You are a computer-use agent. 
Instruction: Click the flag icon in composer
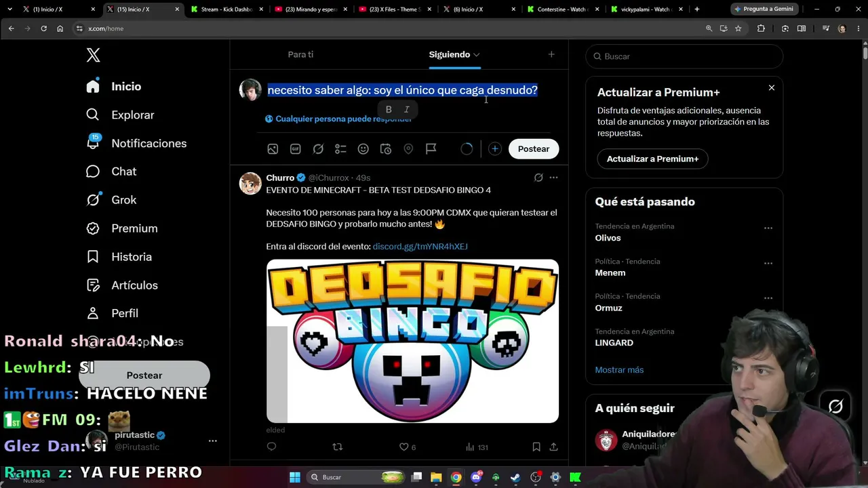pyautogui.click(x=431, y=149)
